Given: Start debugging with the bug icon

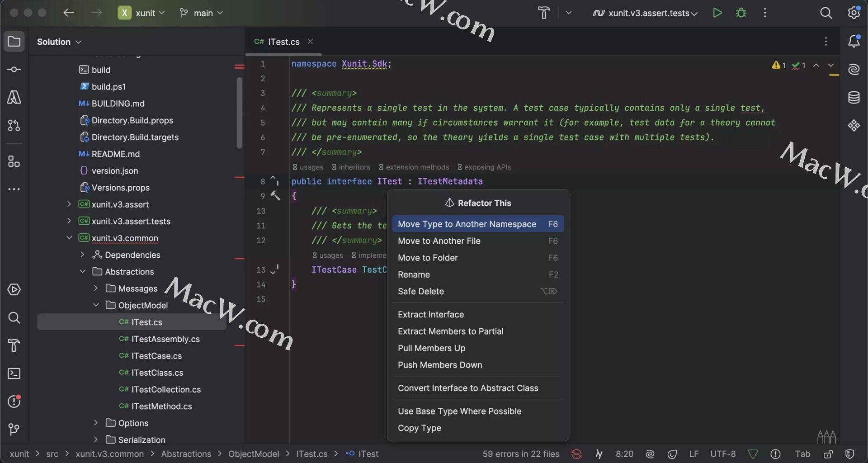Looking at the screenshot, I should pyautogui.click(x=741, y=13).
